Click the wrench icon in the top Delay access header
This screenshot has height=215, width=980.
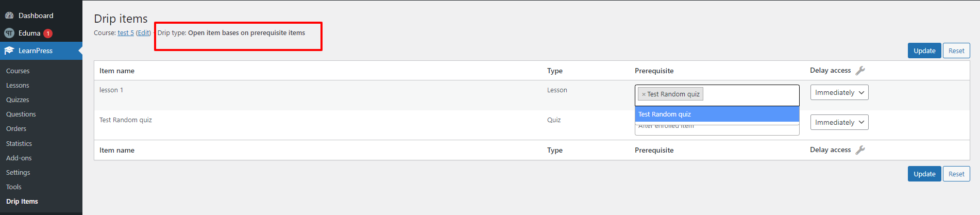click(x=860, y=71)
